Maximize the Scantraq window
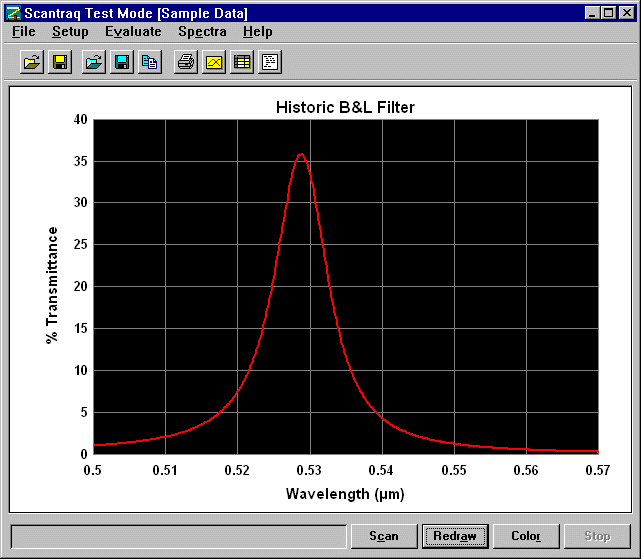Screen dimensions: 641x559 [608, 13]
